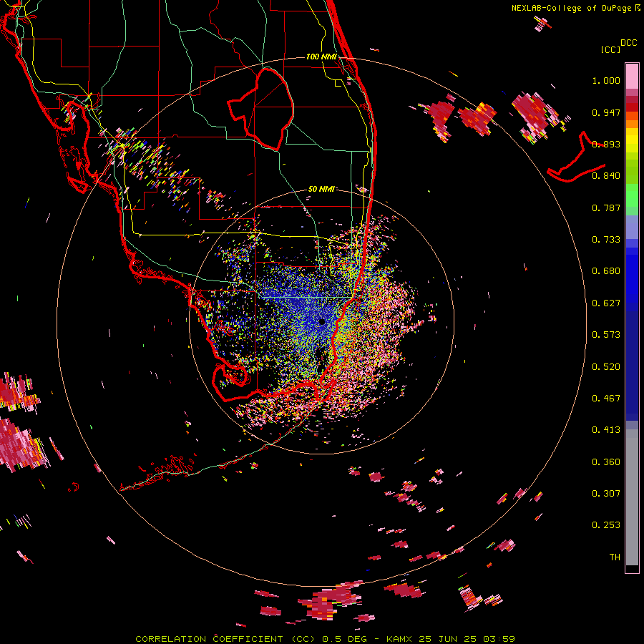Click the [CC] units label

pos(611,49)
